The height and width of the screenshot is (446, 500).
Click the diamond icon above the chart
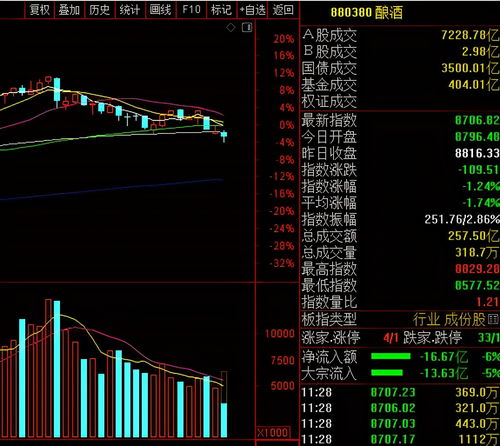[x=231, y=28]
